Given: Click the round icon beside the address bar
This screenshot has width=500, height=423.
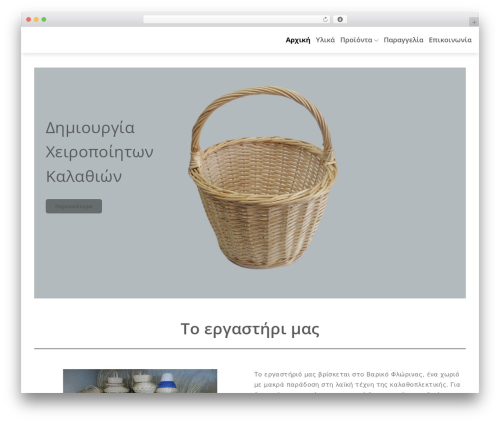Looking at the screenshot, I should [340, 19].
